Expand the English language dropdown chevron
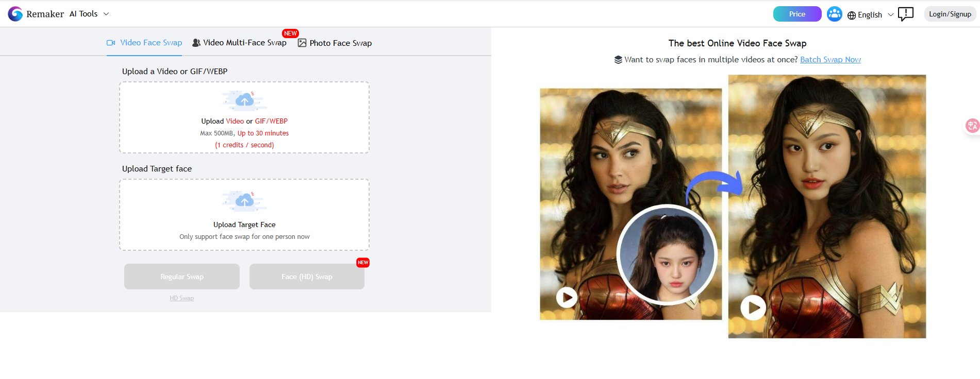Screen dimensions: 980x379 (x=890, y=15)
